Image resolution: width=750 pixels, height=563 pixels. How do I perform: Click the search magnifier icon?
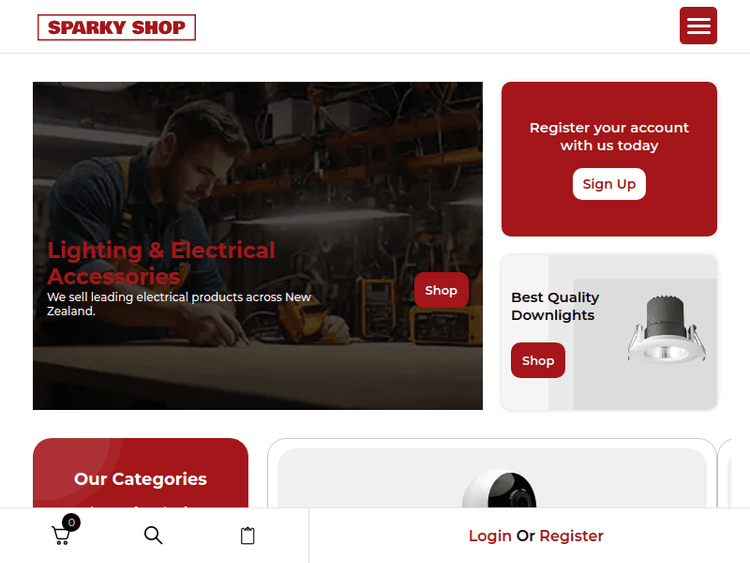point(153,535)
